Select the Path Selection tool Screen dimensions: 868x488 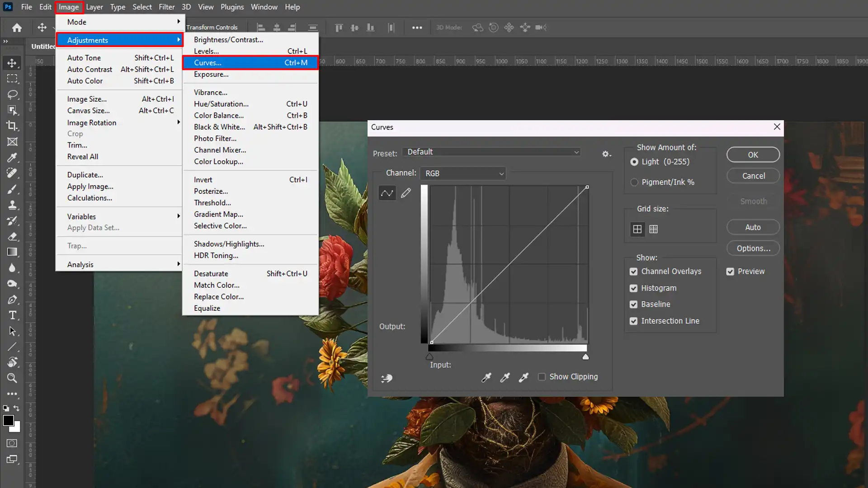click(x=12, y=331)
